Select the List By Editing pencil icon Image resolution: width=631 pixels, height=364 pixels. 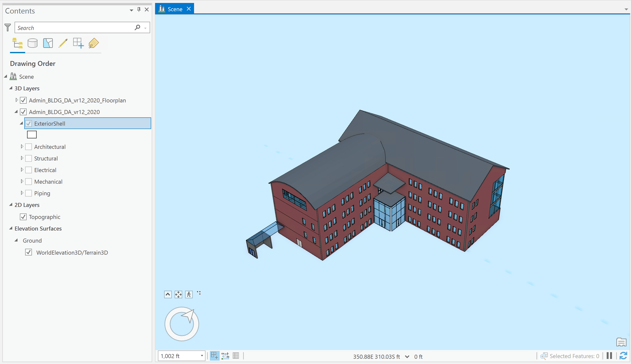[63, 43]
